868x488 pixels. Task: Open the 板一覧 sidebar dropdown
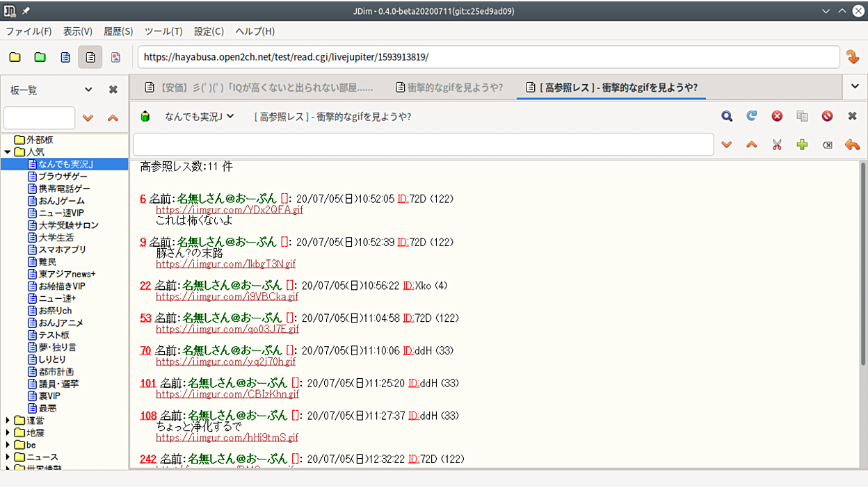pos(88,90)
